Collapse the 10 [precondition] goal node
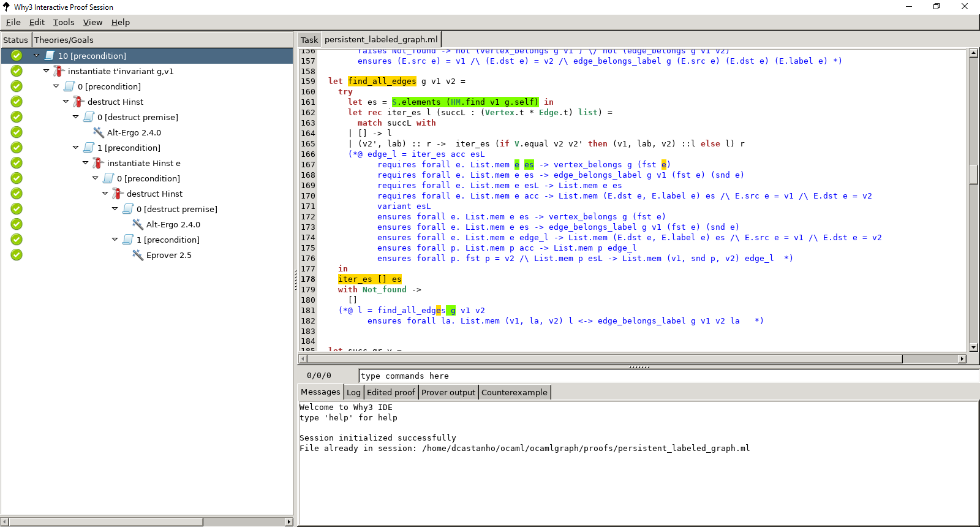The image size is (980, 527). pos(36,55)
